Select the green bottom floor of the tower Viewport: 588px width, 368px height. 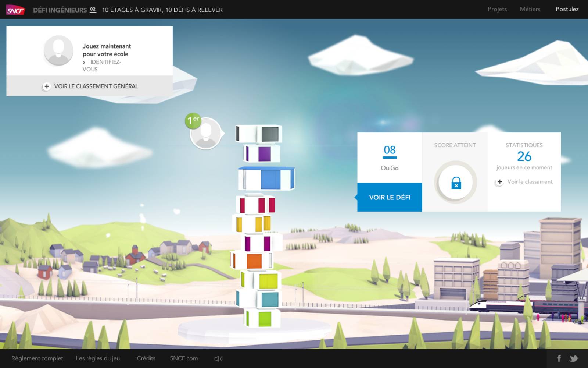click(262, 318)
